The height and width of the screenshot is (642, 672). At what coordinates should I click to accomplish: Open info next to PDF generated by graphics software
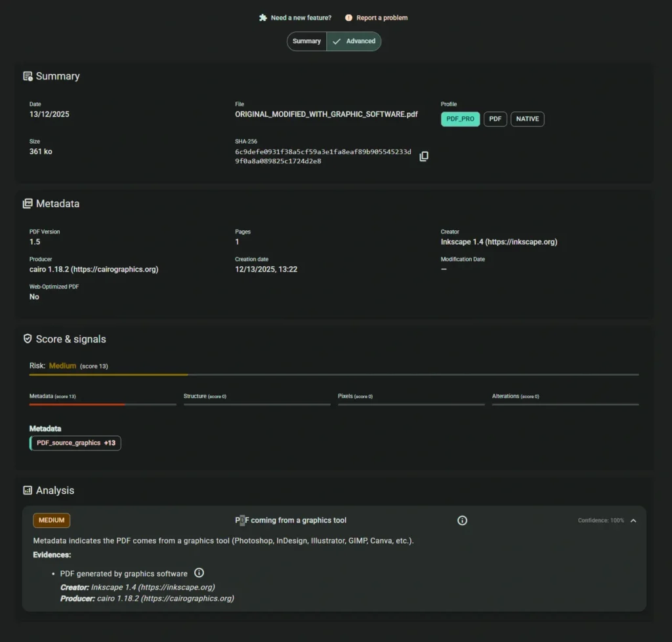click(199, 573)
